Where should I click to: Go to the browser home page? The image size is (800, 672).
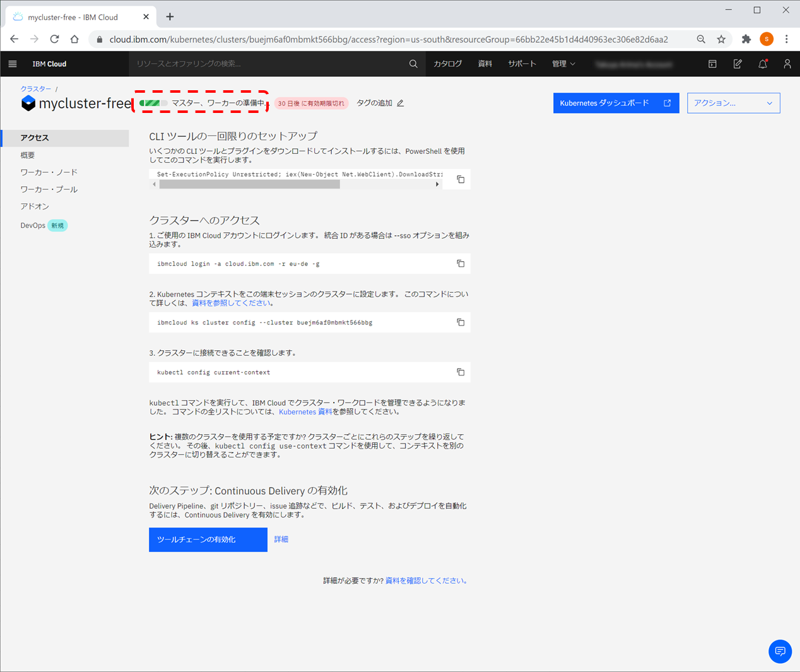coord(74,39)
